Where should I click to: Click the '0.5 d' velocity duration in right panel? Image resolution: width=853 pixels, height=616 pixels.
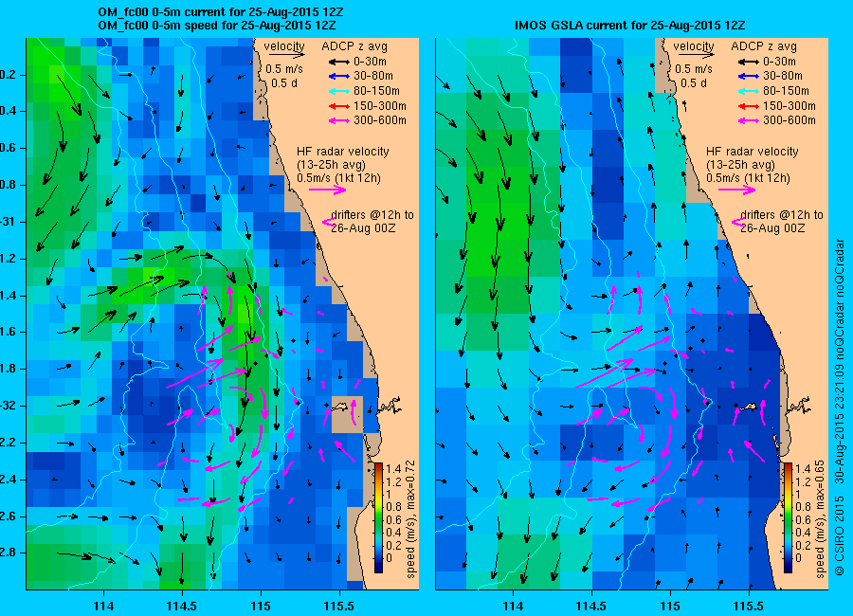pyautogui.click(x=694, y=83)
